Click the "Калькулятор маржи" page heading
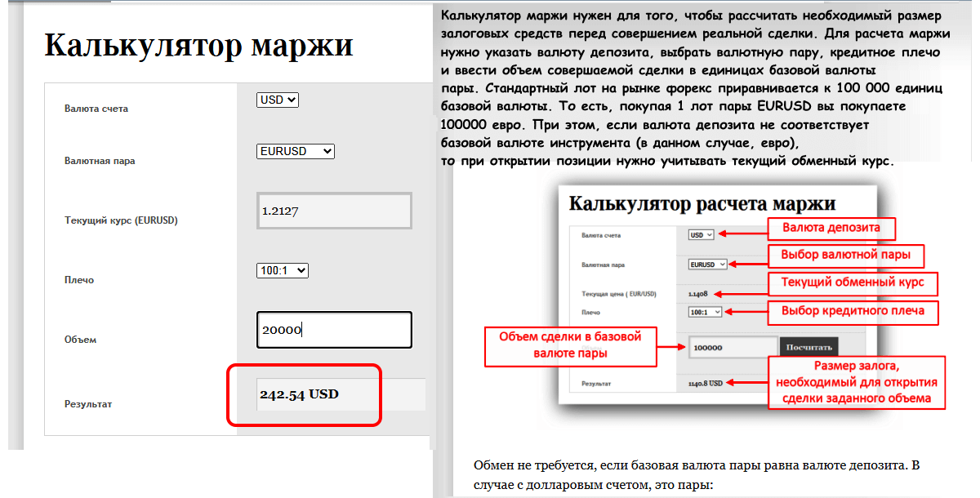Image resolution: width=980 pixels, height=498 pixels. click(198, 45)
